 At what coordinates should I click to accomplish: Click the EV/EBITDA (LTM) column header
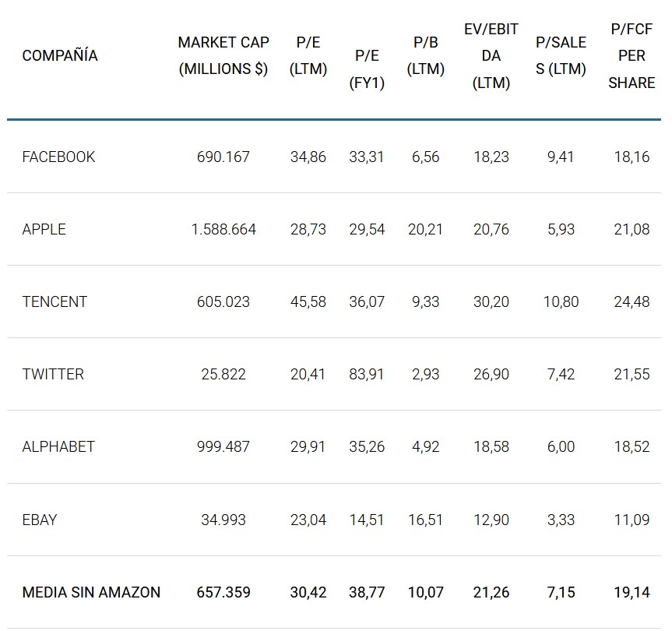click(491, 56)
